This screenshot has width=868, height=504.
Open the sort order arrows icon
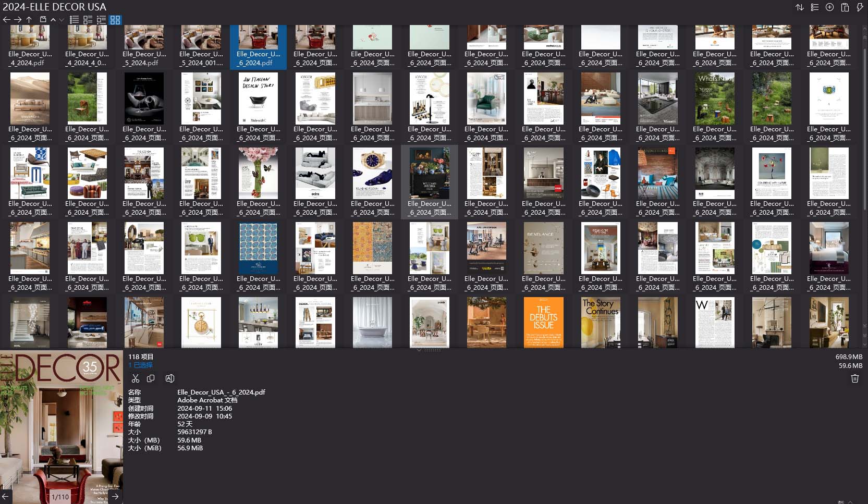tap(800, 7)
